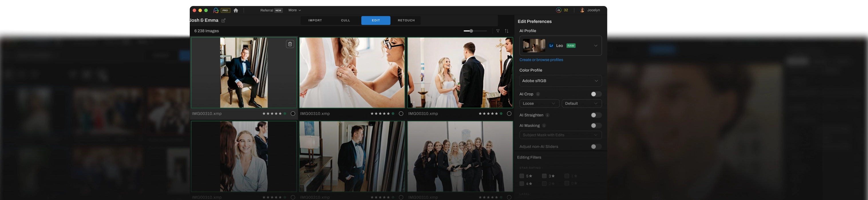Click the app logo icon
Image resolution: width=868 pixels, height=200 pixels.
point(216,10)
